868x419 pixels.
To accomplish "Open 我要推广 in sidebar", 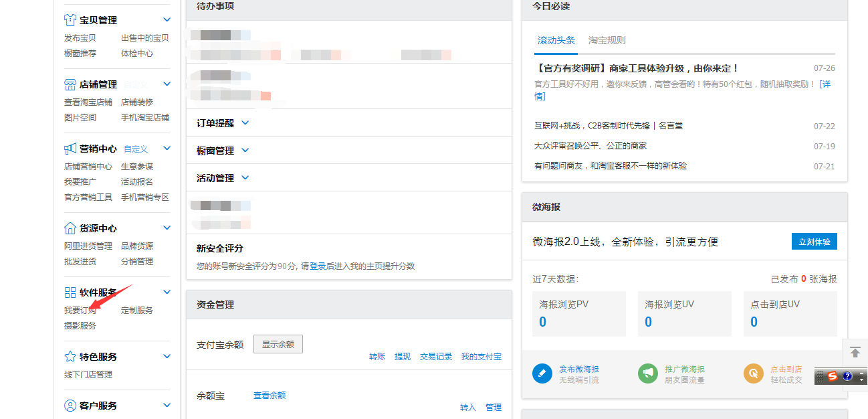I will [80, 182].
